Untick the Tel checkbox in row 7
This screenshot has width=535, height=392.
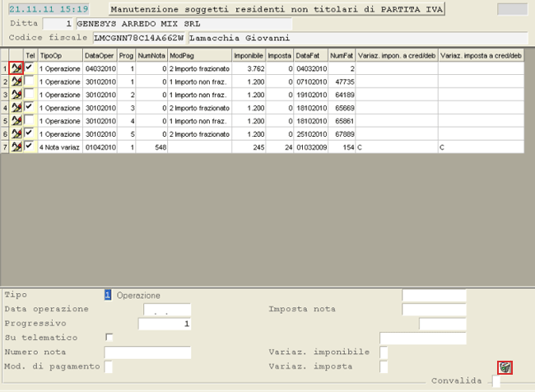click(x=30, y=146)
